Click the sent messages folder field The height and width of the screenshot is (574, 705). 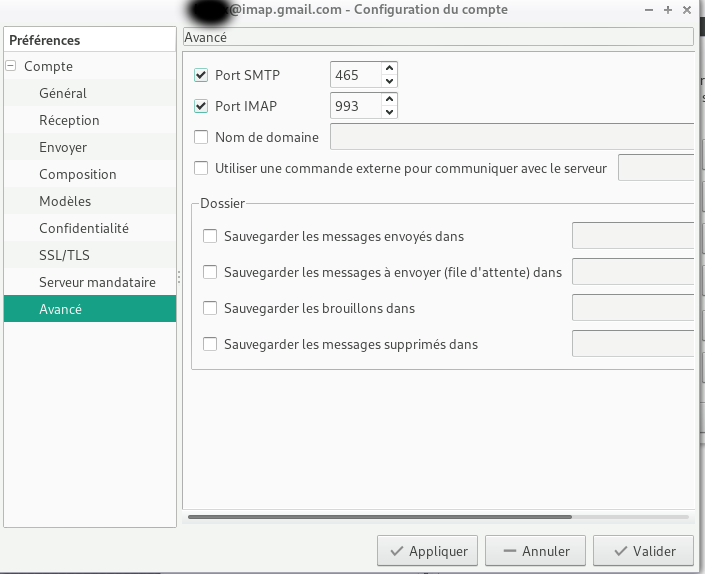coord(633,235)
